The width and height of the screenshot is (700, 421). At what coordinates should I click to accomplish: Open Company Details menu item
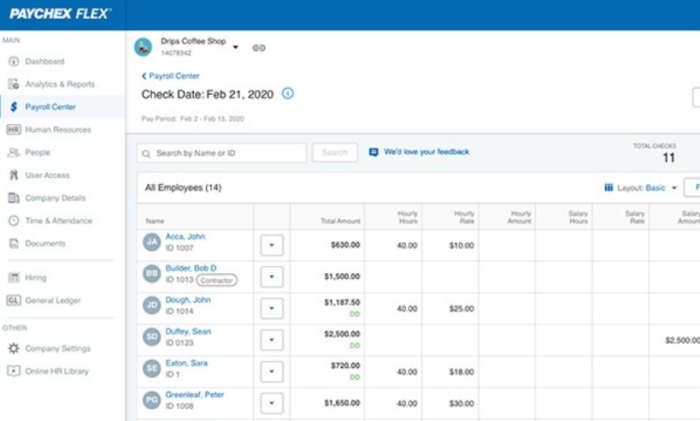coord(55,198)
